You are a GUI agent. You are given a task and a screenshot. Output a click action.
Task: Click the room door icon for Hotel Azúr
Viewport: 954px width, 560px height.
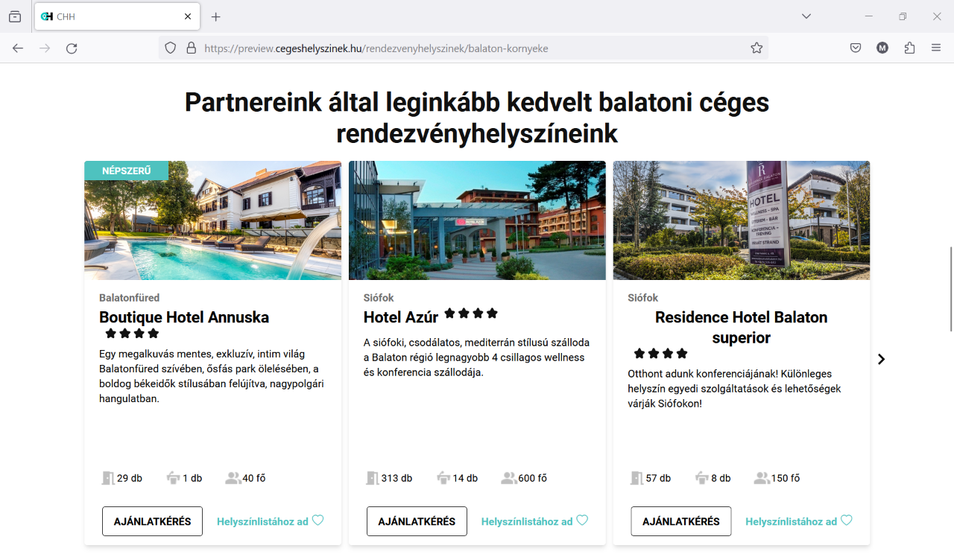tap(373, 478)
